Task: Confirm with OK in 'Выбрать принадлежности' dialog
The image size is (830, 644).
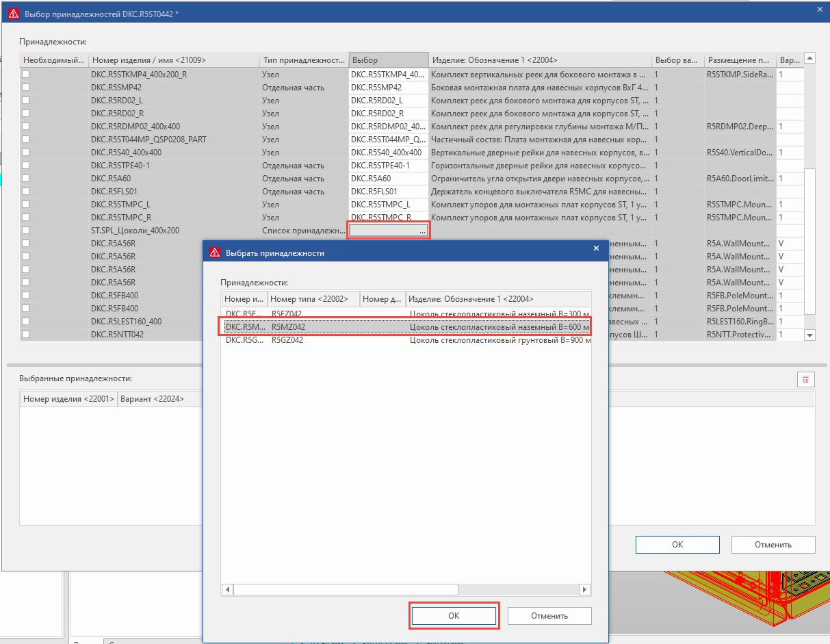Action: (x=454, y=615)
